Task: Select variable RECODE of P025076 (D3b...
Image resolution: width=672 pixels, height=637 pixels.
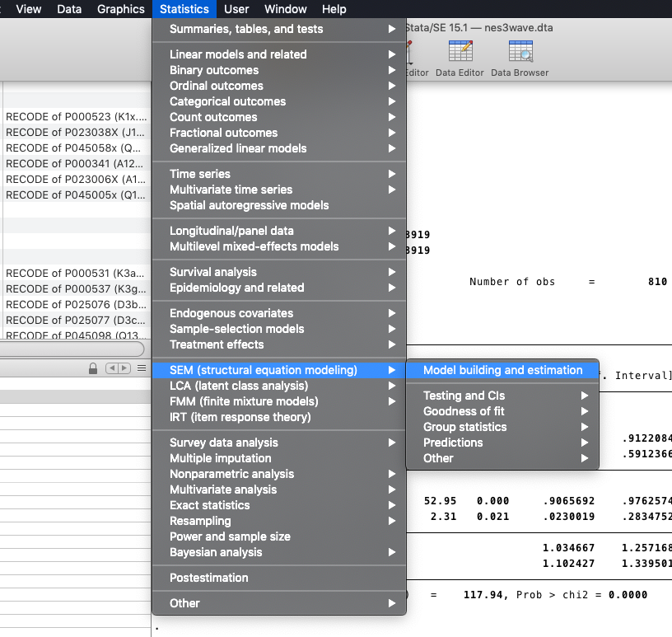Action: click(77, 305)
